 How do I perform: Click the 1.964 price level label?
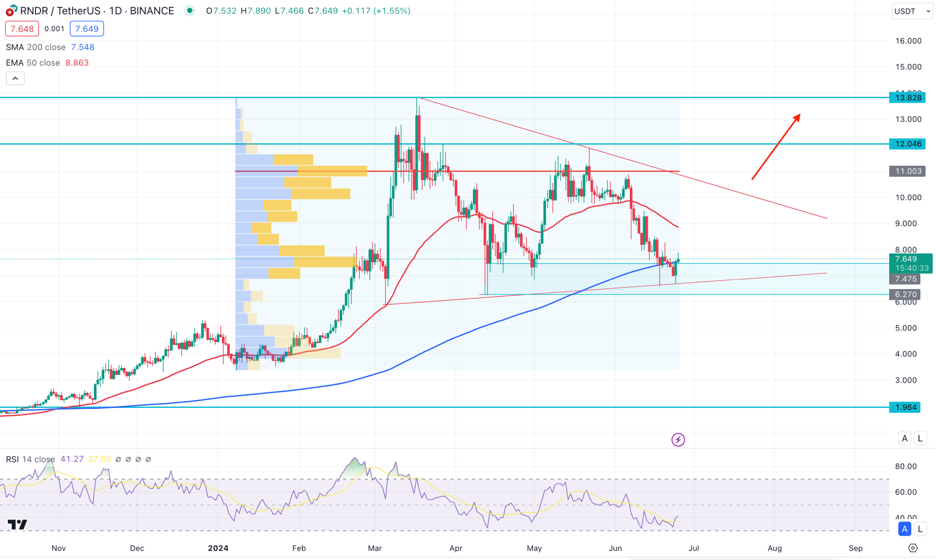point(905,407)
